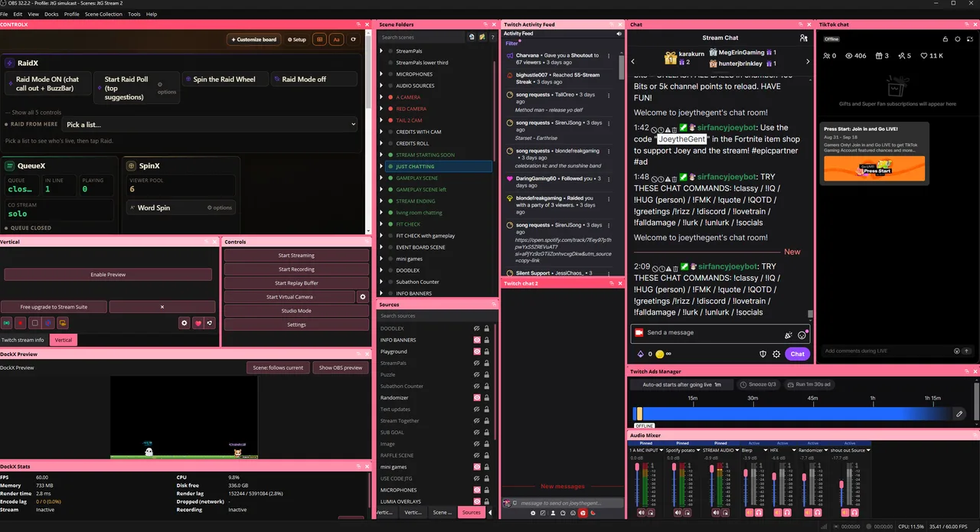Expand the A CAMERA scene folder
Viewport: 980px width, 532px height.
(x=381, y=97)
